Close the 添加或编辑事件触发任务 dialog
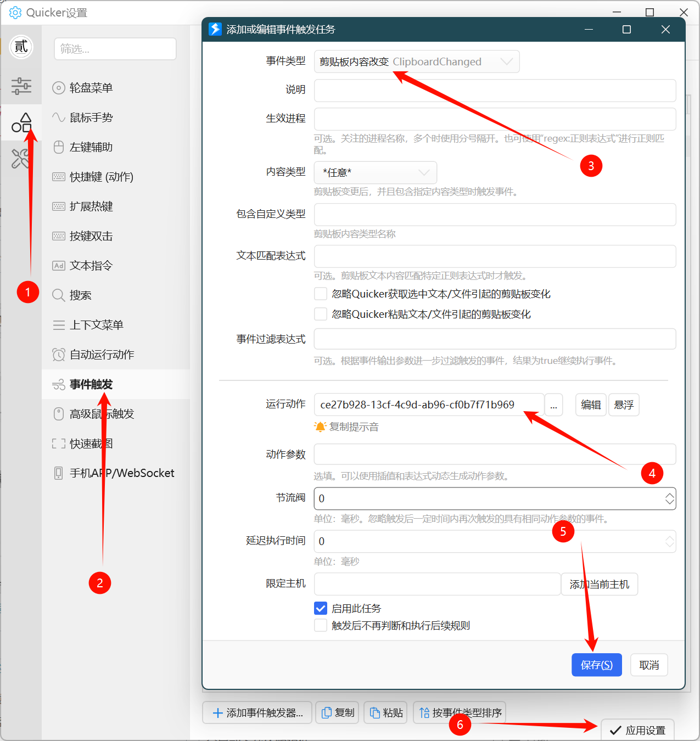This screenshot has width=700, height=741. [665, 30]
